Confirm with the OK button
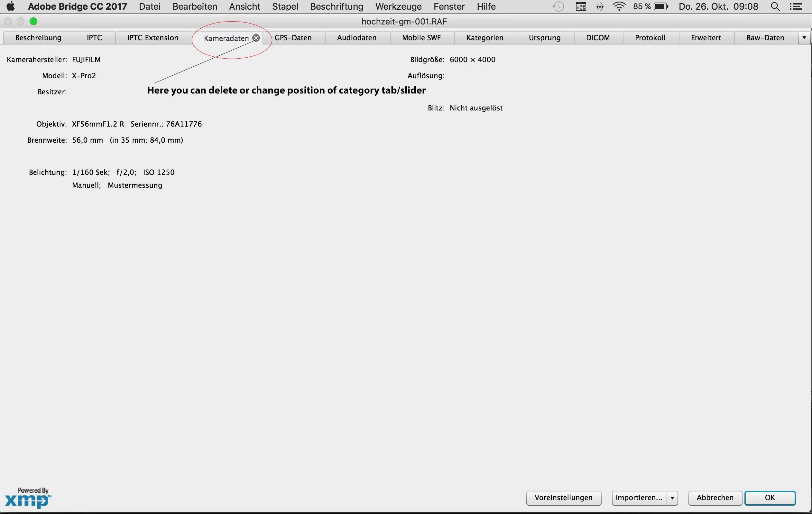The image size is (812, 514). tap(770, 498)
